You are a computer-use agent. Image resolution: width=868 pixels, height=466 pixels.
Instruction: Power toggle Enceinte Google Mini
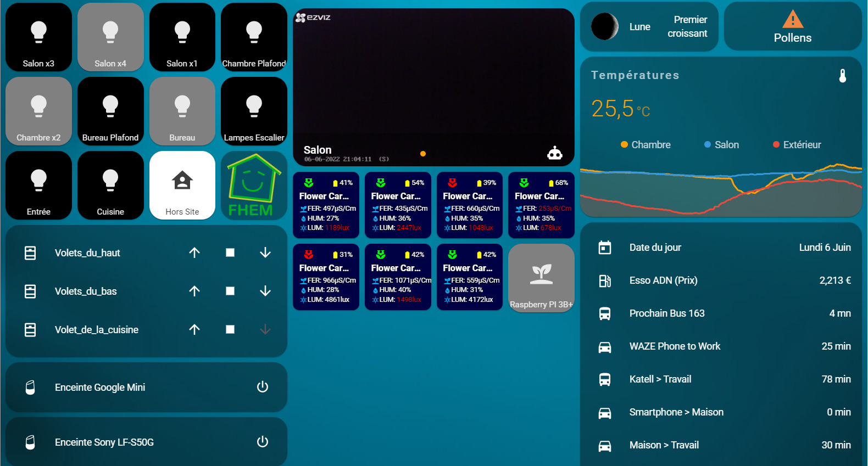[263, 387]
